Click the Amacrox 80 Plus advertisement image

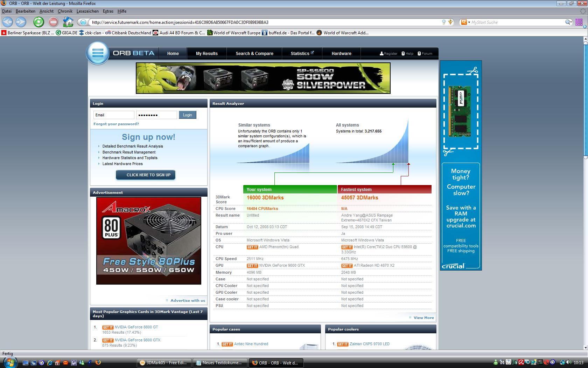[x=149, y=241]
